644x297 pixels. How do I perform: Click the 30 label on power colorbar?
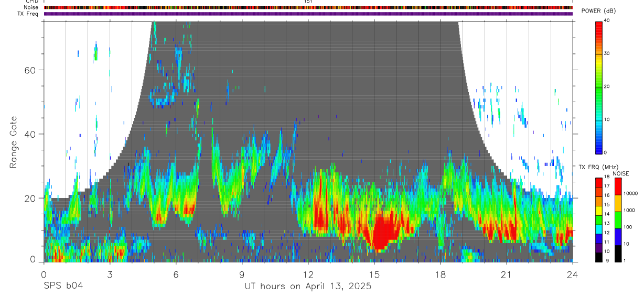607,53
